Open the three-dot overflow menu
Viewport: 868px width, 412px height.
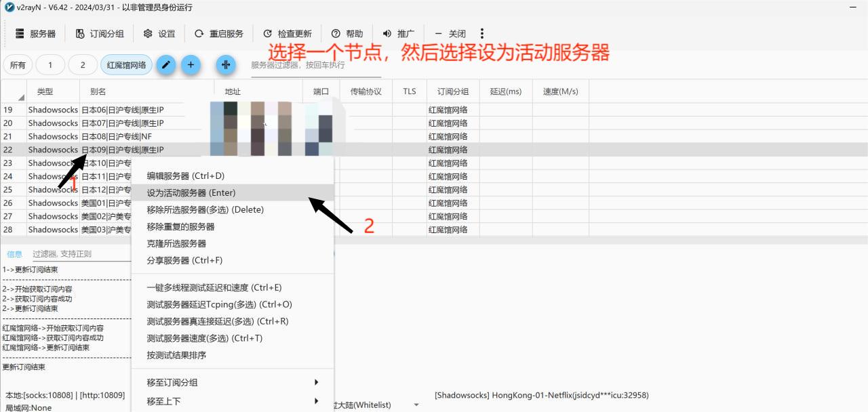click(x=482, y=34)
